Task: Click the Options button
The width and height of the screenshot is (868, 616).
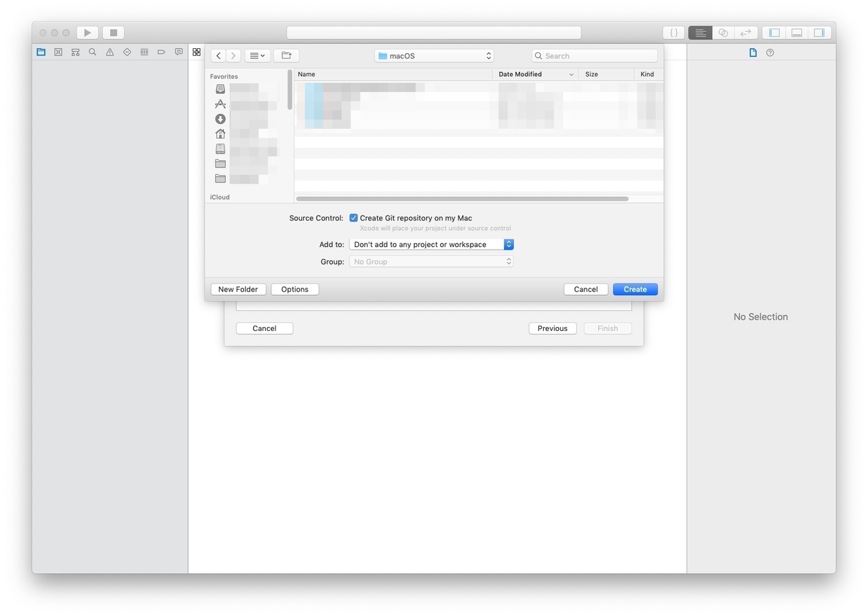Action: point(295,289)
